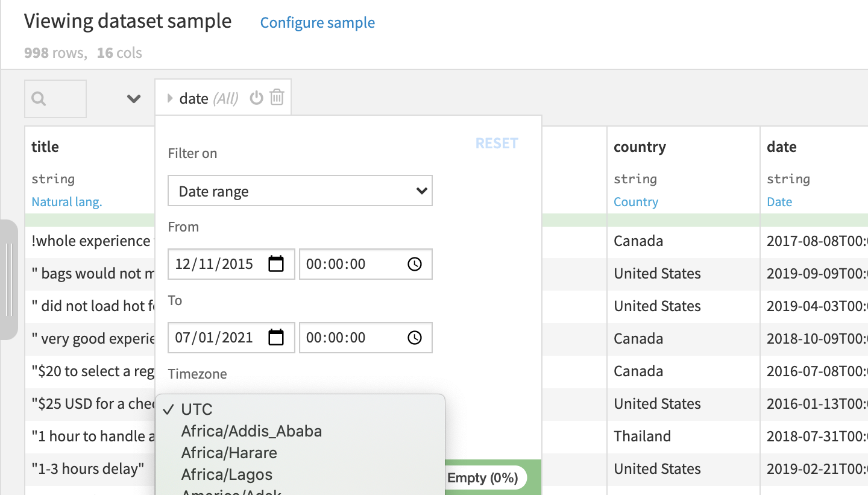
Task: Open the Date range filter type dropdown
Action: point(300,191)
